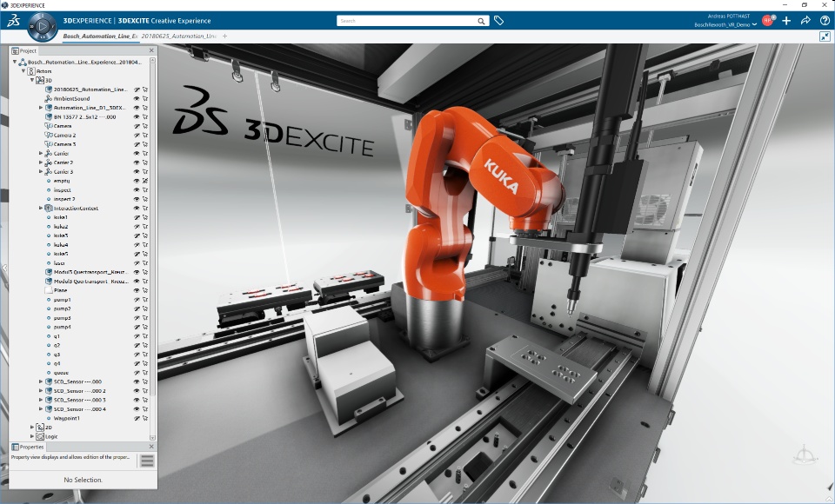Show the pump3 actor via eye icon

coord(137,318)
